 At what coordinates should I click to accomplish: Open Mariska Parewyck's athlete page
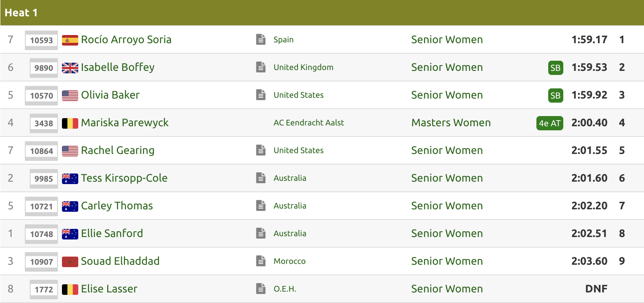coord(125,123)
